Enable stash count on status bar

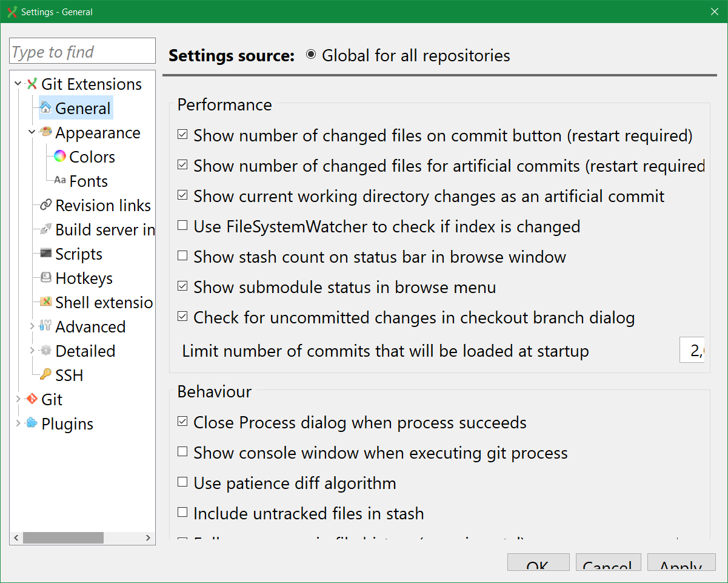[182, 256]
